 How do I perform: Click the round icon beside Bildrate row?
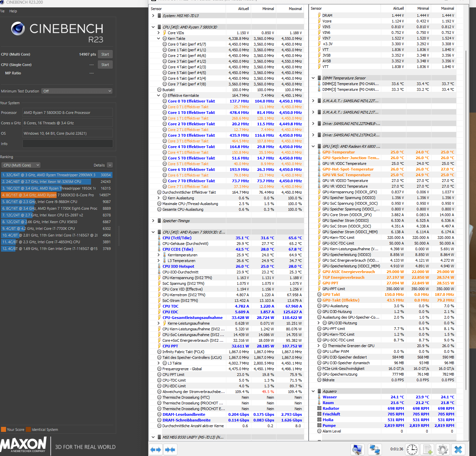coord(319,380)
